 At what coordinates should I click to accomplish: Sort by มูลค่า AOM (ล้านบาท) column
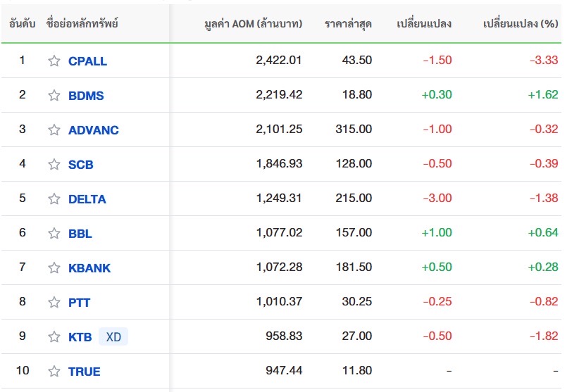tap(252, 24)
